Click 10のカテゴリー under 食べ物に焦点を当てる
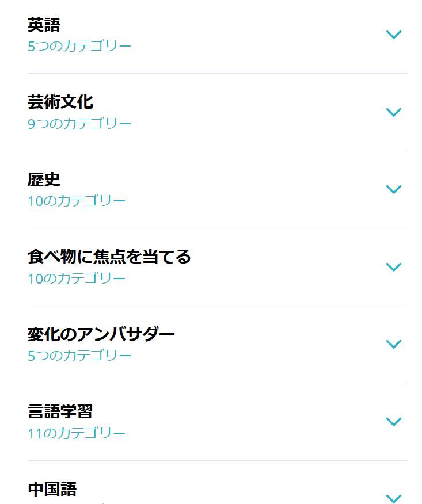The image size is (422, 504). (x=77, y=278)
